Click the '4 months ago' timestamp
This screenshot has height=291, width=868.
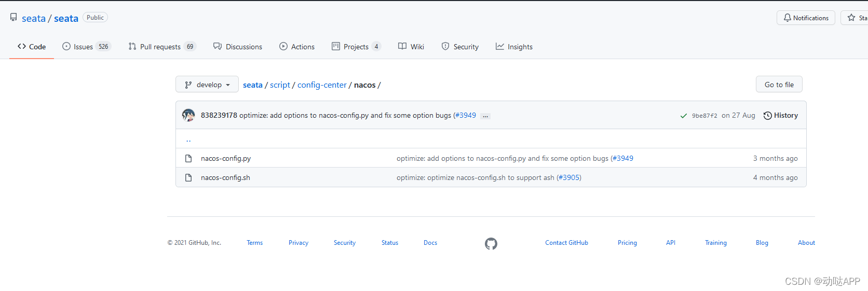point(775,177)
